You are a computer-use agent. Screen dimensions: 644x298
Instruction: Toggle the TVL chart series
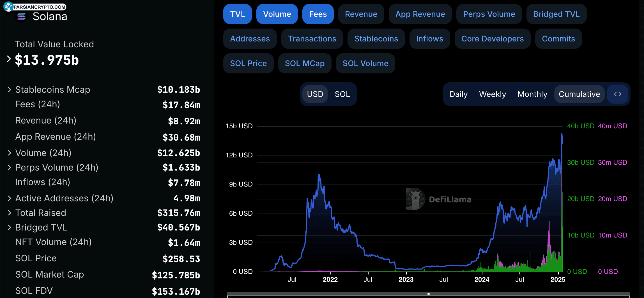pyautogui.click(x=237, y=14)
